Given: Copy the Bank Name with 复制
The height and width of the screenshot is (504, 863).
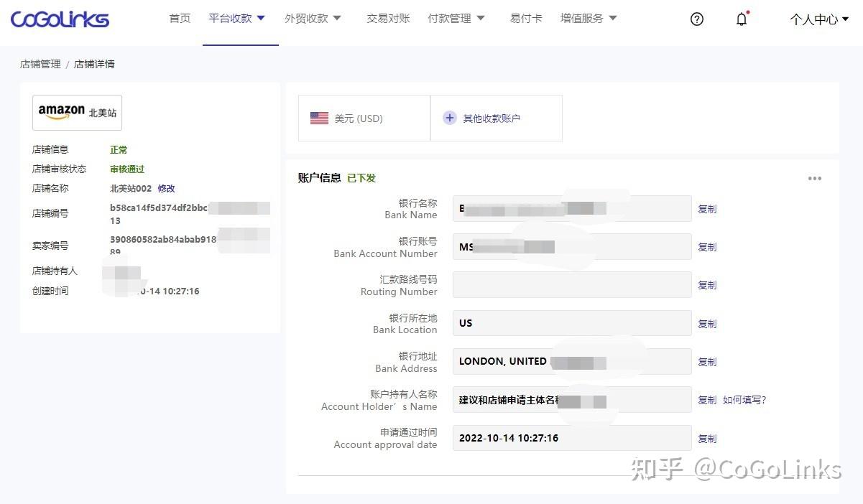Looking at the screenshot, I should (x=706, y=208).
